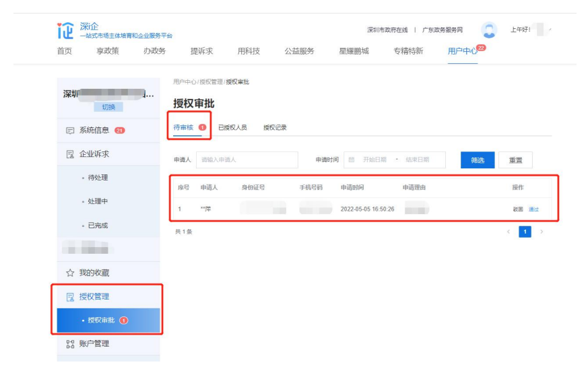
Task: Expand 账户管理 in the sidebar
Action: click(x=108, y=343)
